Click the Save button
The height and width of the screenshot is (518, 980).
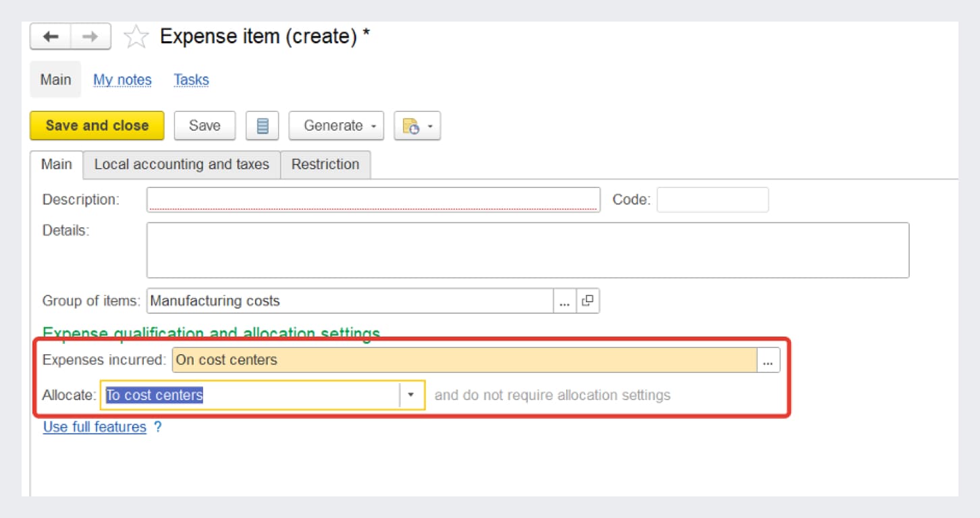point(205,126)
